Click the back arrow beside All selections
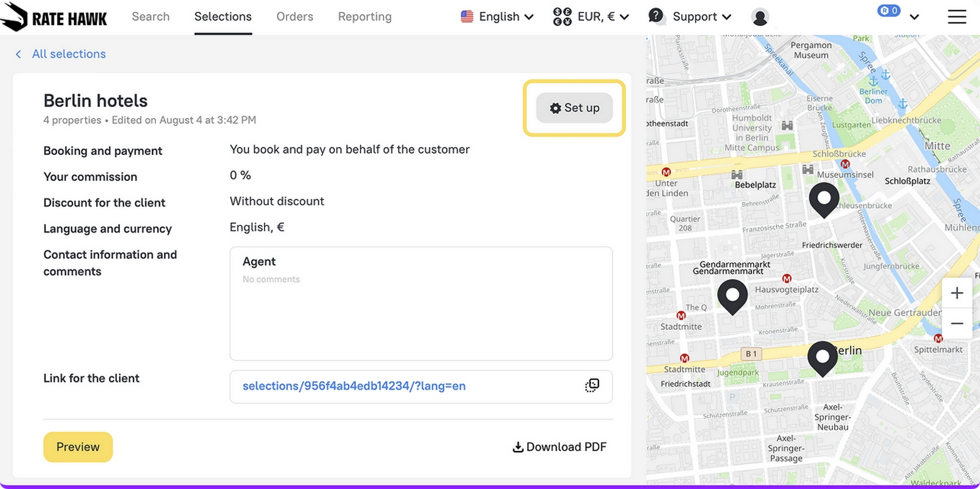Screen dimensions: 980x489 (x=18, y=54)
